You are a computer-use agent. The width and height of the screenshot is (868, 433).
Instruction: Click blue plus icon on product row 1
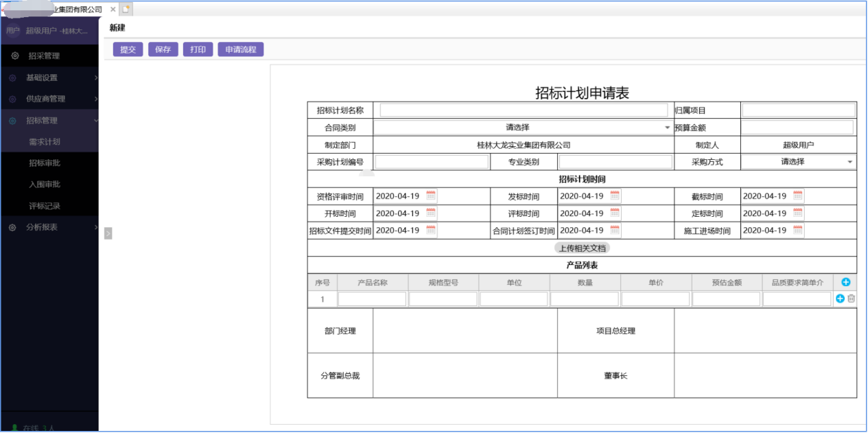pos(840,299)
